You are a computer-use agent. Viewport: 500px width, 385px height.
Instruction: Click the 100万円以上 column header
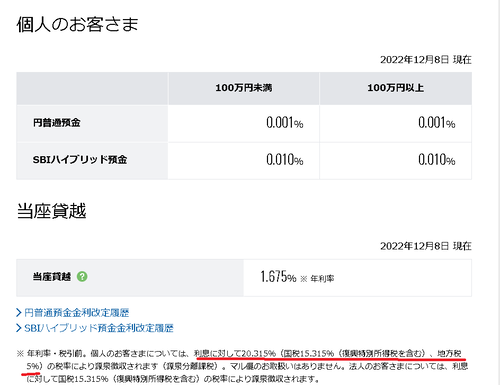click(396, 88)
